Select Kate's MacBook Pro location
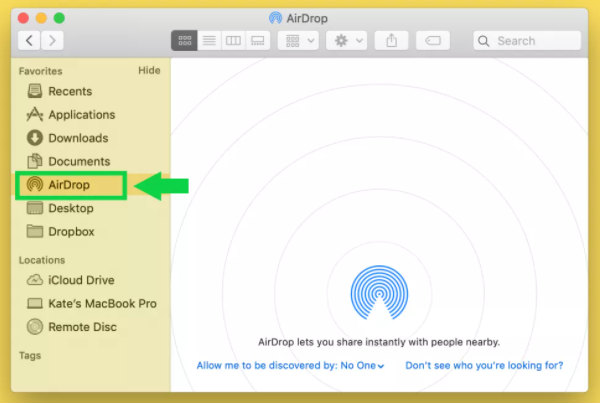The height and width of the screenshot is (404, 600). pos(90,303)
